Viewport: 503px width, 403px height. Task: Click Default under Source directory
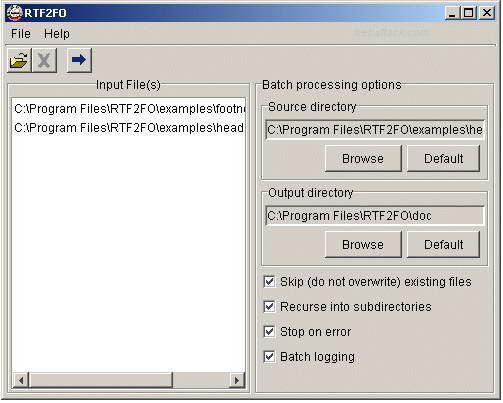click(x=443, y=158)
